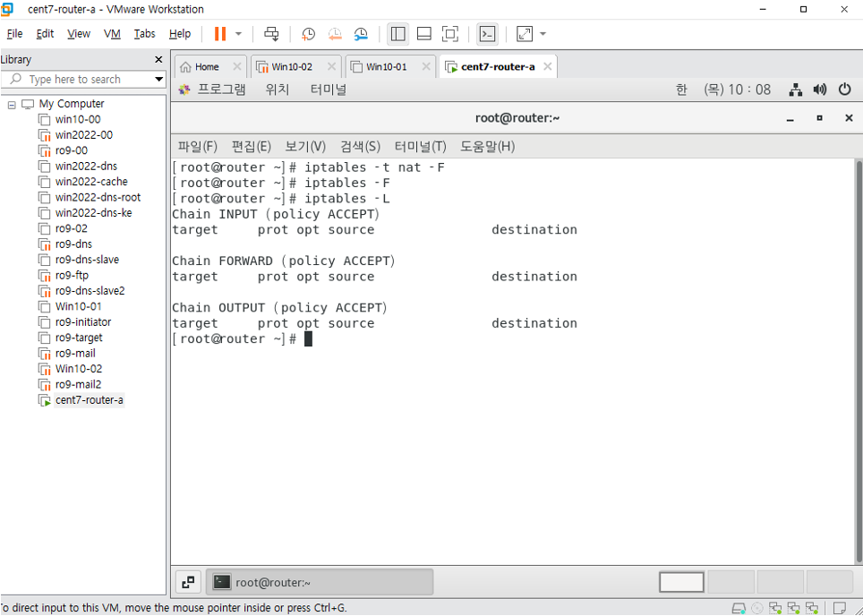Image resolution: width=863 pixels, height=616 pixels.
Task: Click the wired network status icon
Action: 795,90
